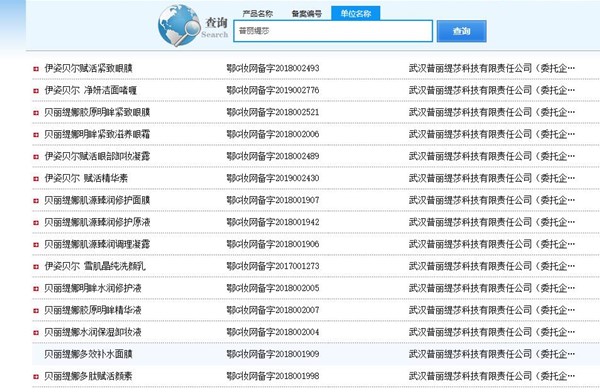Focus the search keyword input field
Screen dimensions: 600x392
[333, 31]
